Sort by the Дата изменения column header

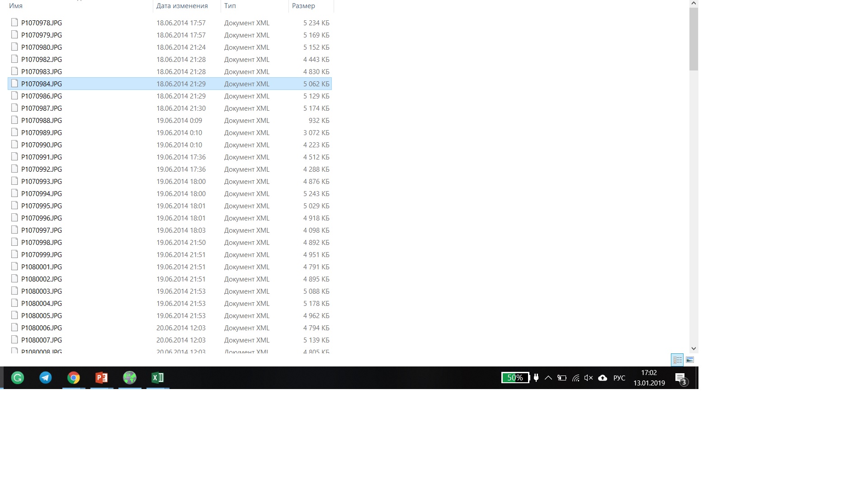(x=182, y=6)
